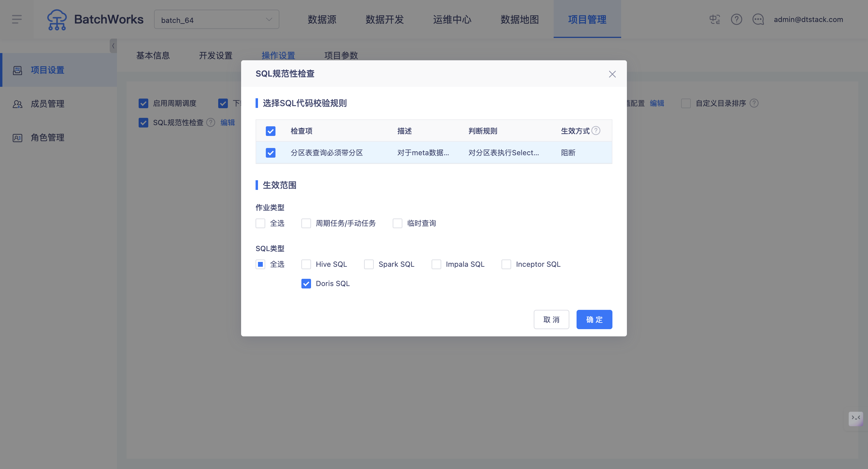Enable the 临时查询 job type checkbox
The height and width of the screenshot is (469, 868).
[397, 223]
